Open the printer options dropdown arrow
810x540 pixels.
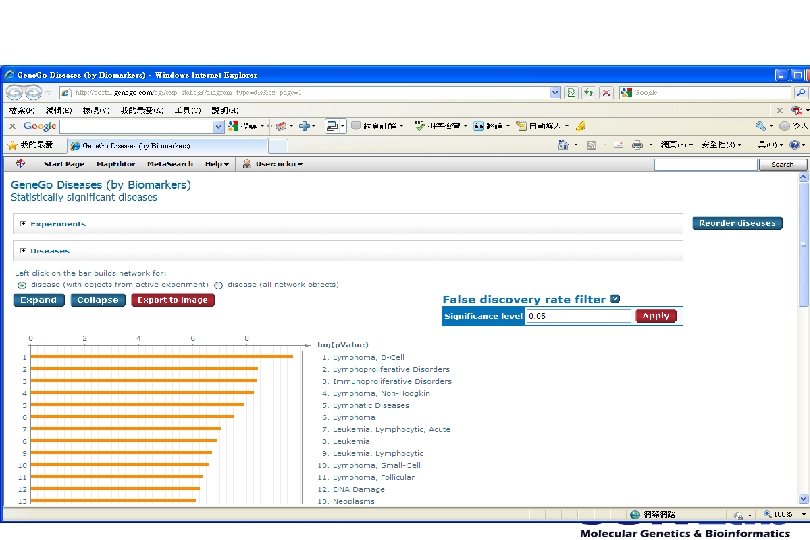coord(650,145)
